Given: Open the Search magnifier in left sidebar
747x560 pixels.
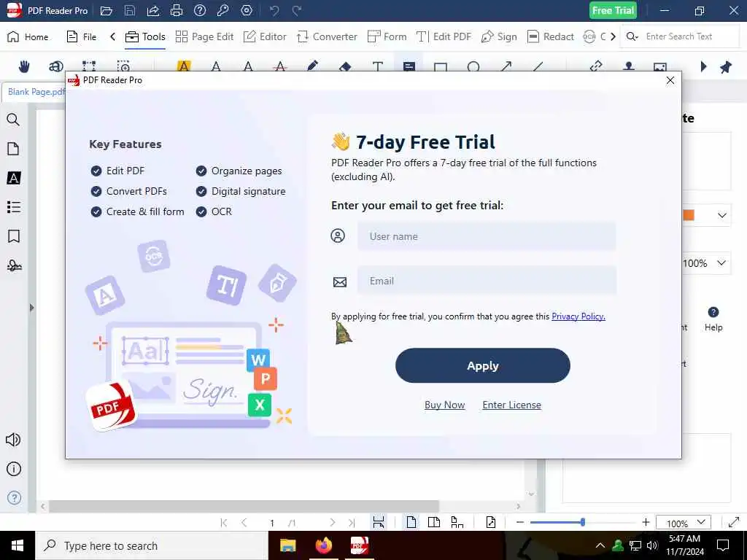Looking at the screenshot, I should click(x=13, y=120).
